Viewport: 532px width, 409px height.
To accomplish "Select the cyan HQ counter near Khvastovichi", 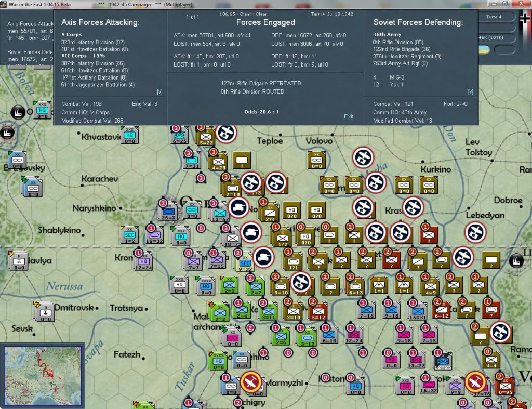I will [129, 135].
